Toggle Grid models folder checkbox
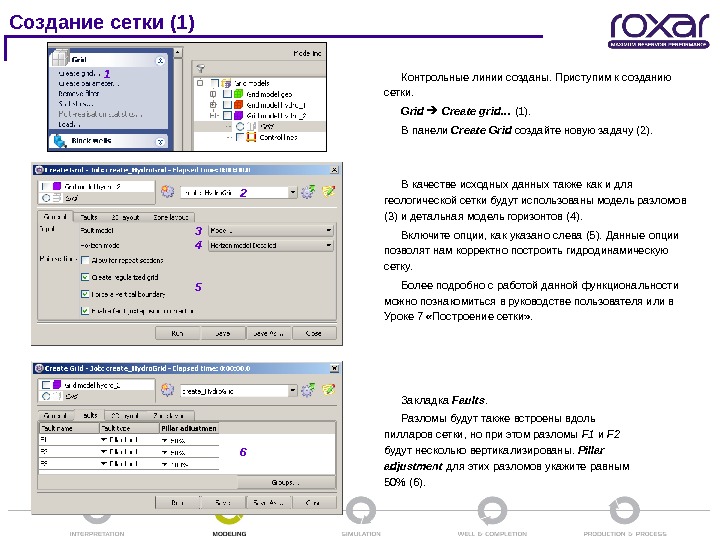Image resolution: width=720 pixels, height=540 pixels. point(215,83)
